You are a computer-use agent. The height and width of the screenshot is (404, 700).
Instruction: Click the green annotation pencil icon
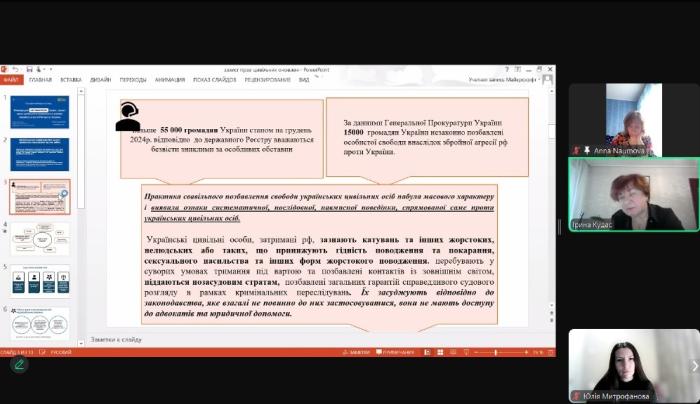tap(18, 365)
